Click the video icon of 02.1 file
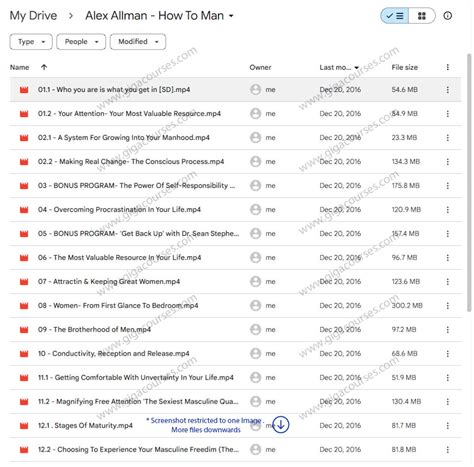This screenshot has height=467, width=474. tap(24, 138)
